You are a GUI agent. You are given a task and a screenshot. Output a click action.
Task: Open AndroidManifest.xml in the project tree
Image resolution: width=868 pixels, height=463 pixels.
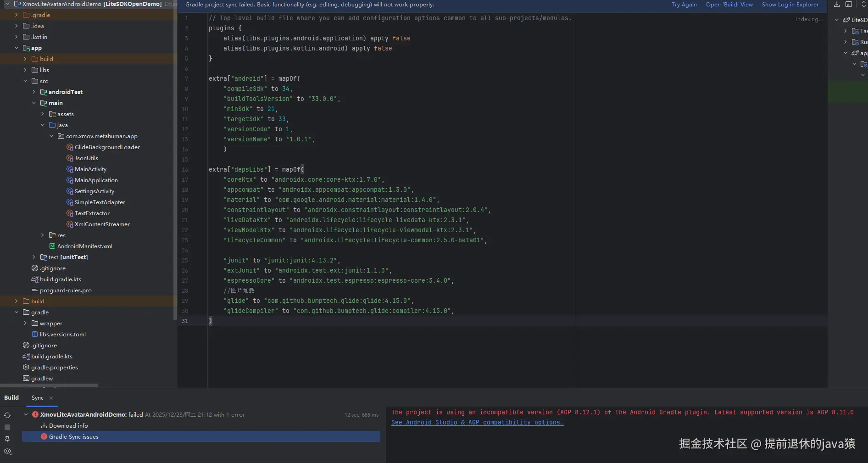tap(84, 246)
